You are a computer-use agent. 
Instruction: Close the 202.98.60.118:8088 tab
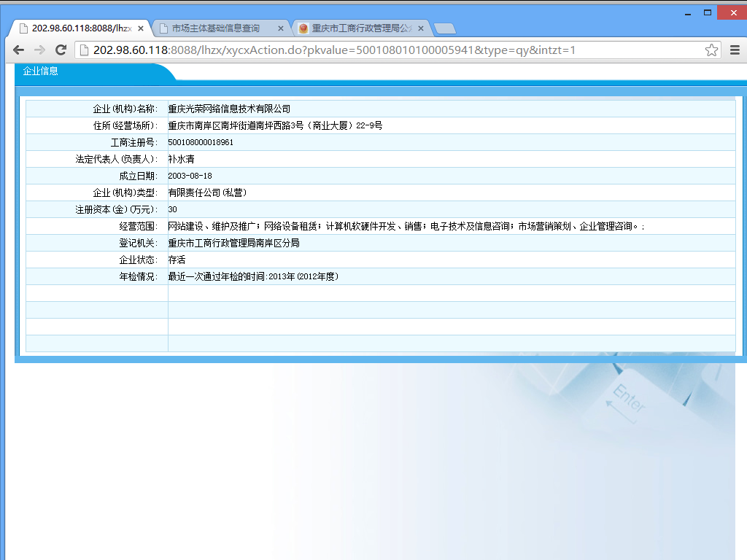coord(141,28)
